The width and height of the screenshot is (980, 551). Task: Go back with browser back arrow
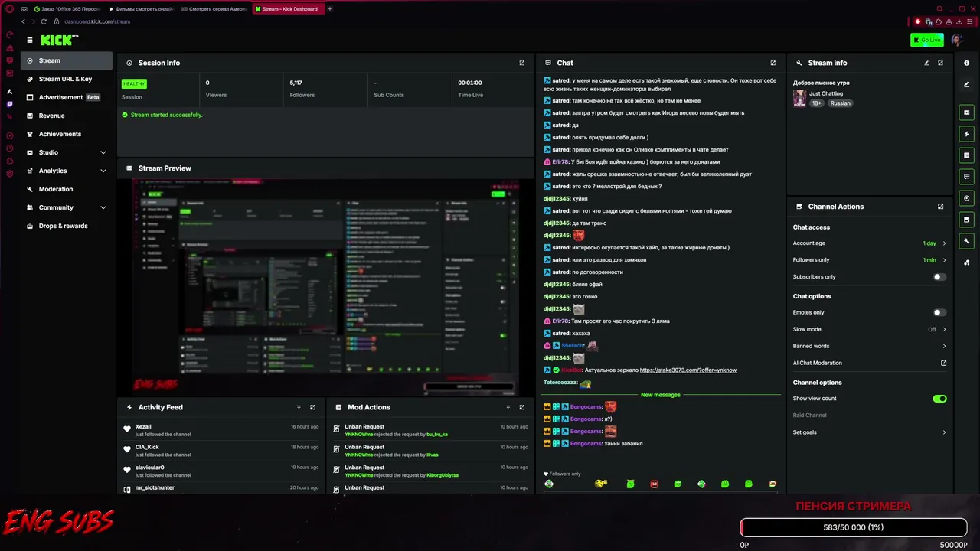pyautogui.click(x=24, y=21)
